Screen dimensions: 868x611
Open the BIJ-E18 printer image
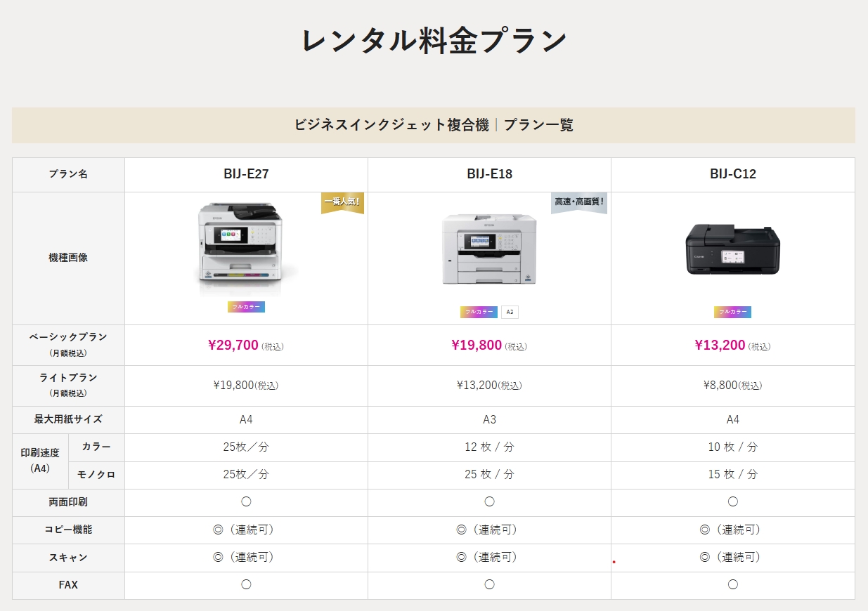(x=489, y=249)
